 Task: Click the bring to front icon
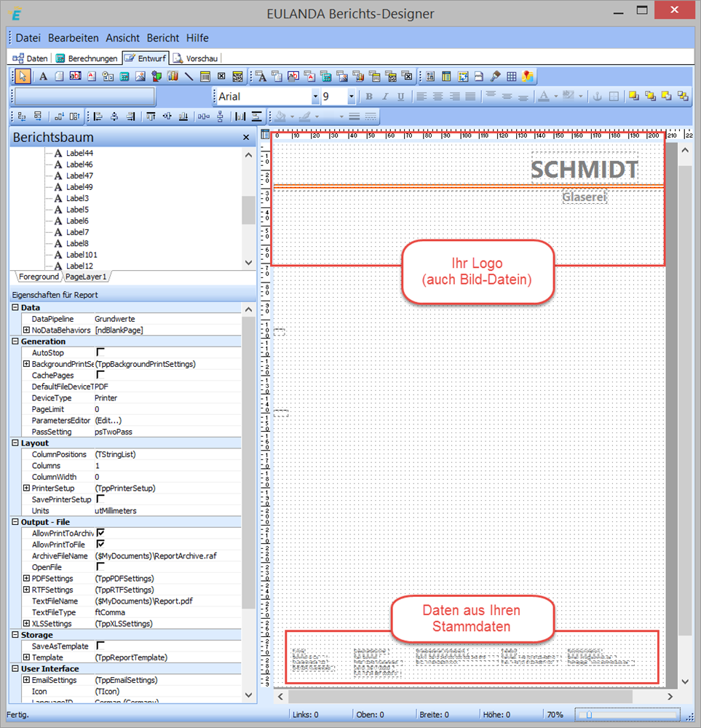pos(634,97)
